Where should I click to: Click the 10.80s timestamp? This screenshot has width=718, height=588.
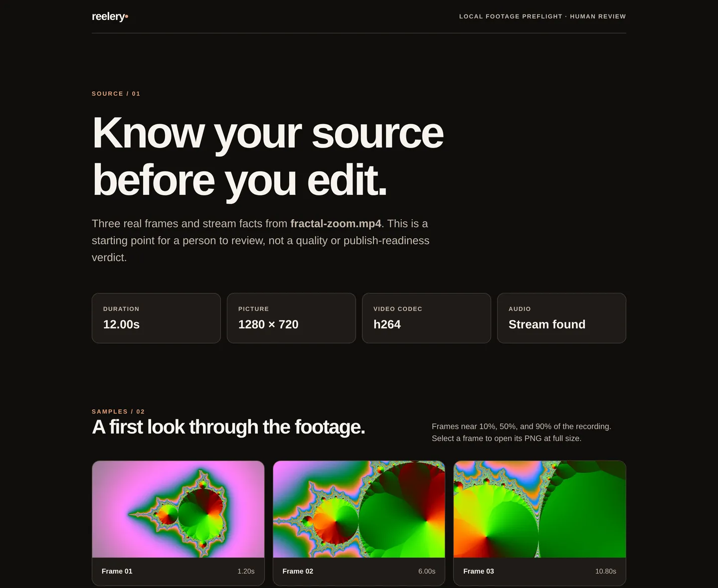tap(606, 571)
